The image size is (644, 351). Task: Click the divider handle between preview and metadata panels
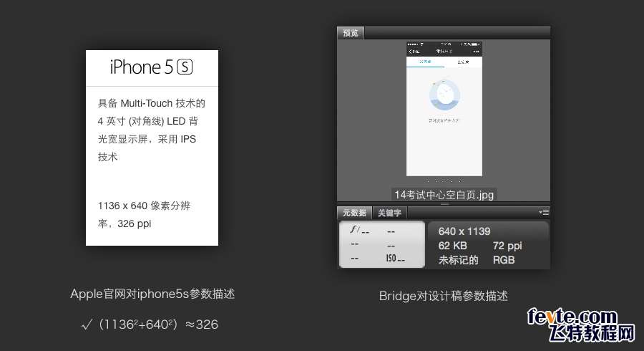[x=444, y=204]
